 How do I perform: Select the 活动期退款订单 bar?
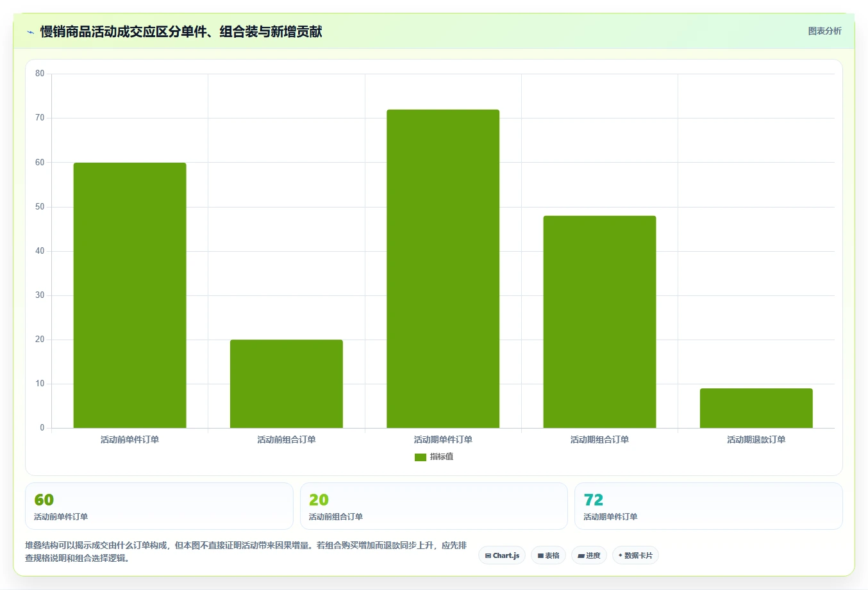[756, 408]
